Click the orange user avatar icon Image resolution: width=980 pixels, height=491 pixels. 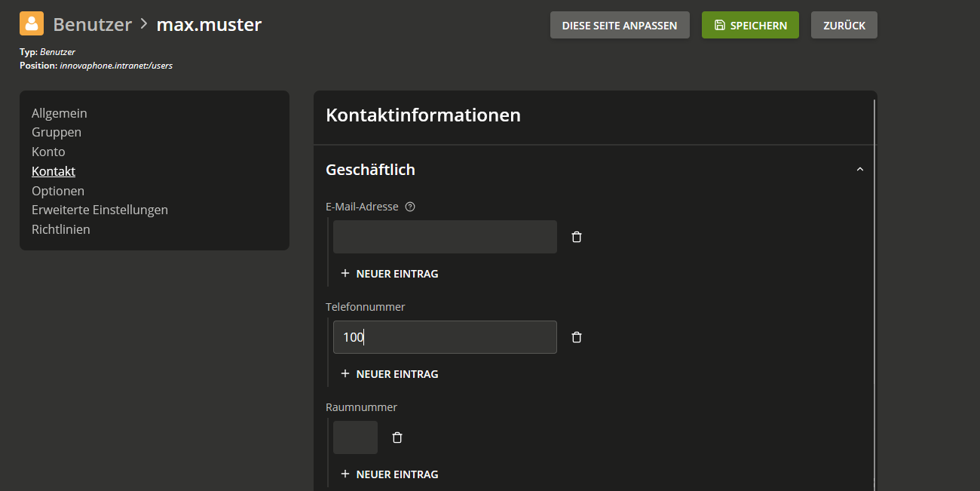[32, 24]
